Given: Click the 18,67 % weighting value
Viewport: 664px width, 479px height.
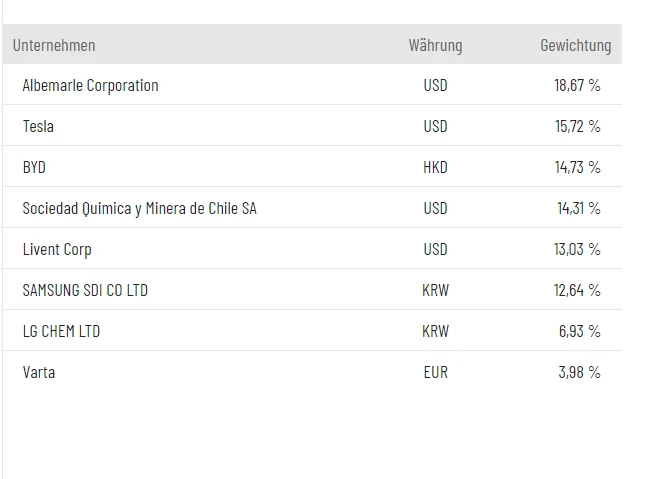Looking at the screenshot, I should click(577, 86).
